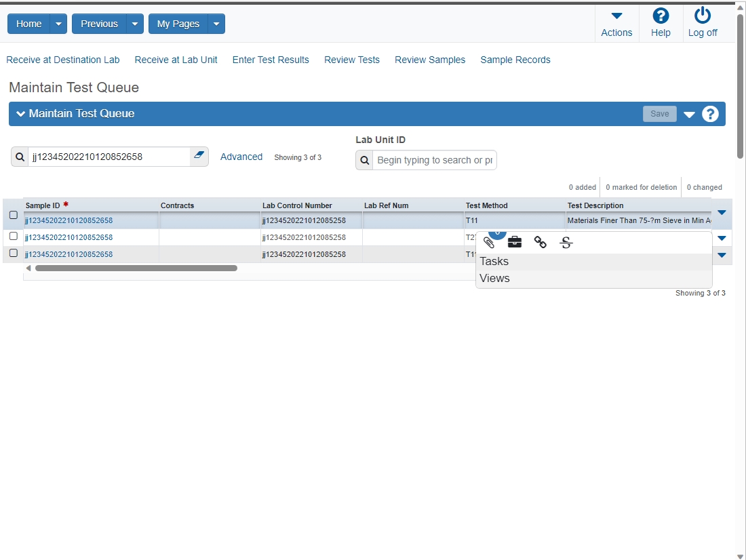Open the Sample Records link
Screen dimensions: 746x560
(x=515, y=60)
